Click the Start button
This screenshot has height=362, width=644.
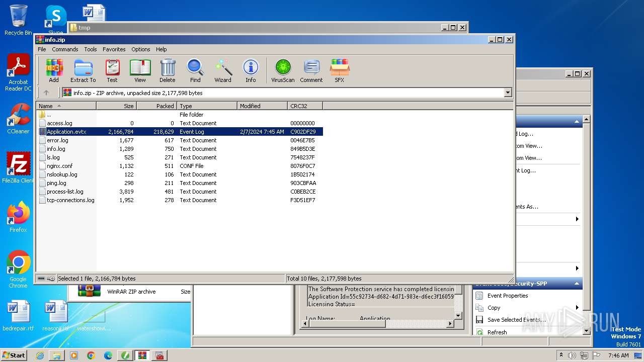click(x=14, y=355)
